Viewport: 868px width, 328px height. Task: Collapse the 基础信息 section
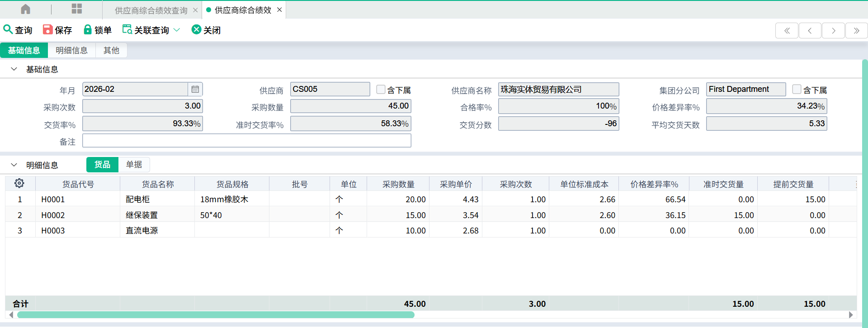(x=14, y=69)
